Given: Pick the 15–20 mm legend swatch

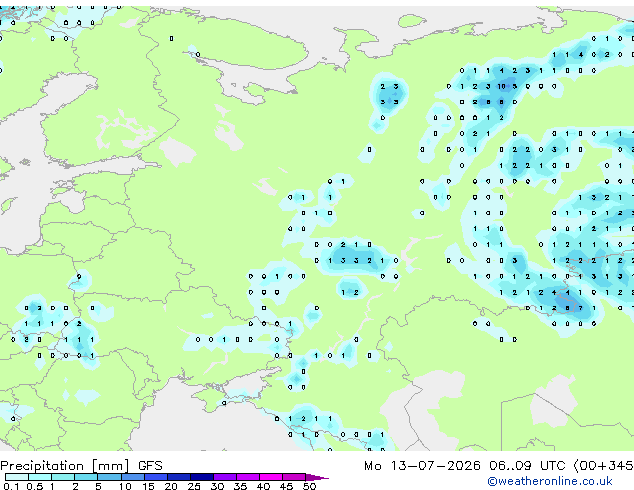Looking at the screenshot, I should pyautogui.click(x=155, y=477).
